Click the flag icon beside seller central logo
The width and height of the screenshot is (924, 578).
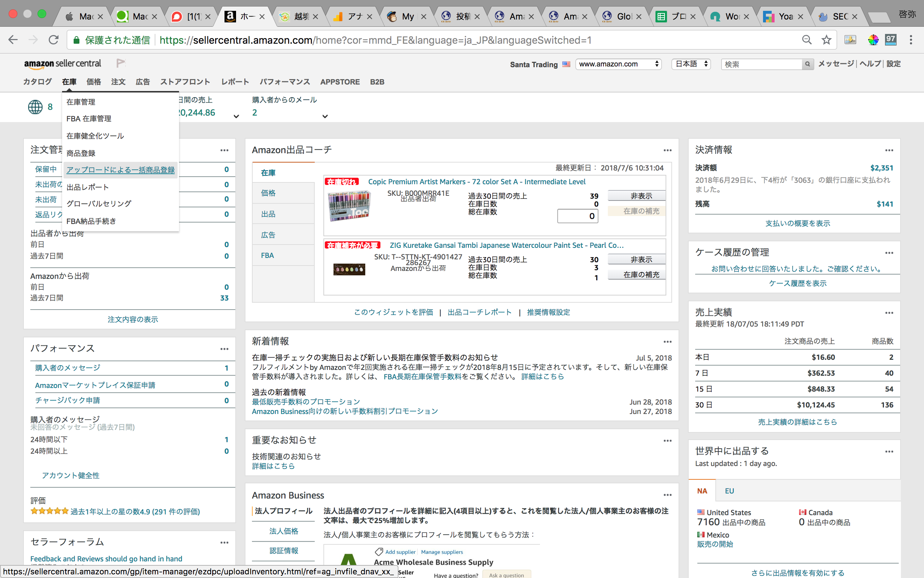click(x=121, y=63)
